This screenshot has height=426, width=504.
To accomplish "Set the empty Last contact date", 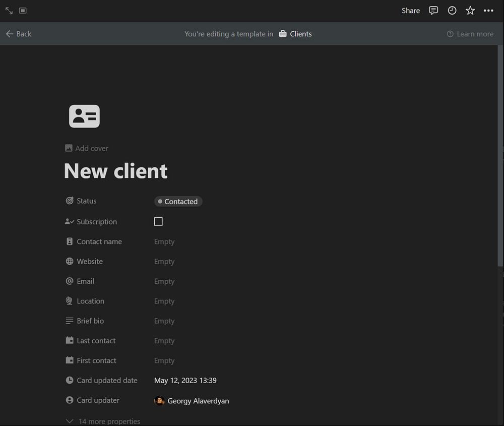I will [164, 341].
